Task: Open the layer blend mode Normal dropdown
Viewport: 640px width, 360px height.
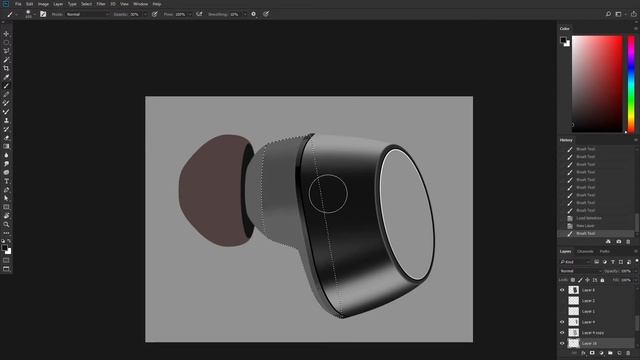Action: click(580, 271)
